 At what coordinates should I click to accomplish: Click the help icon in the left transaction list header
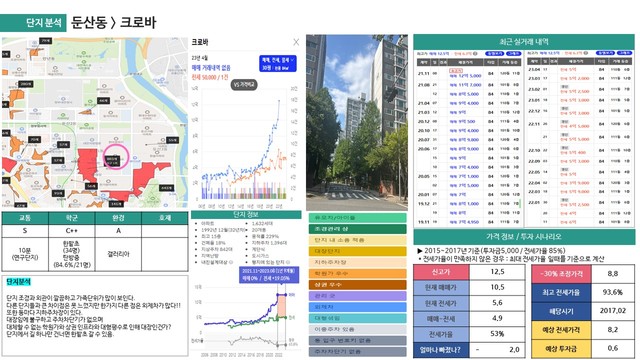tap(475, 53)
